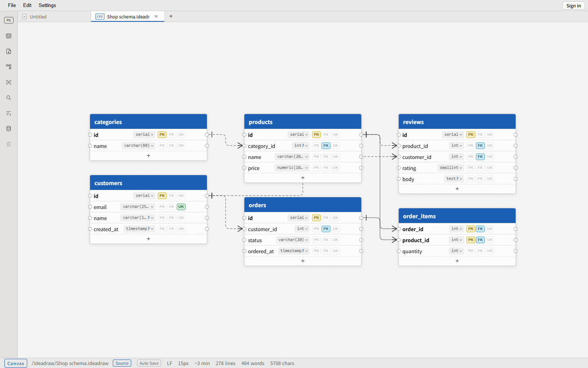Viewport: 588px width, 368px height.
Task: Add a column to products table
Action: click(x=303, y=178)
